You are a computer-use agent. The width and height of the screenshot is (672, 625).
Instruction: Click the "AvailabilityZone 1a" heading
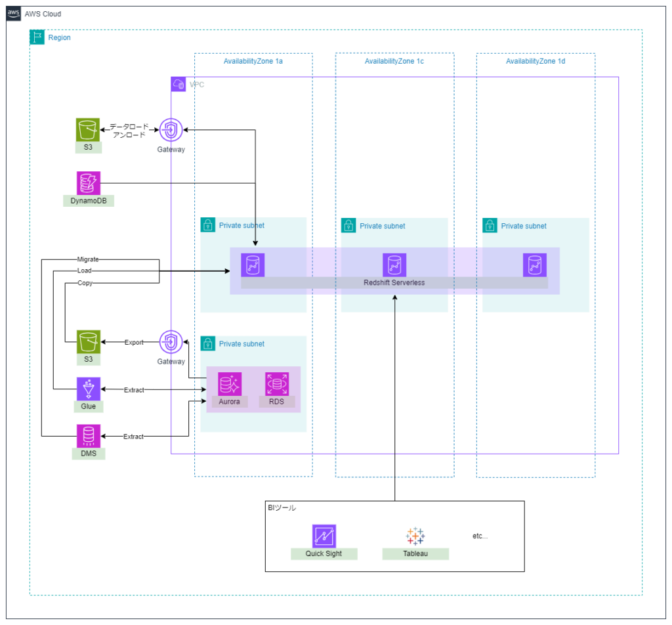pyautogui.click(x=253, y=61)
